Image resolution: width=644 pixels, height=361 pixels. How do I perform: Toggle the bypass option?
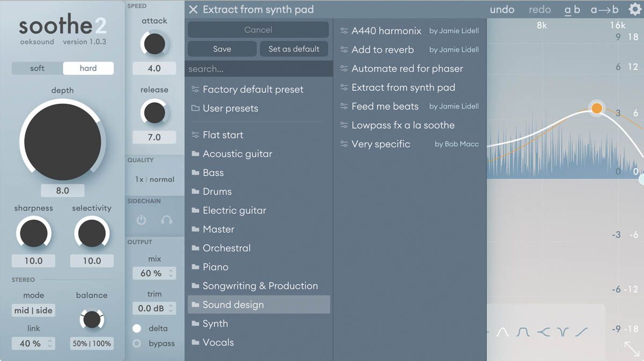click(x=137, y=343)
